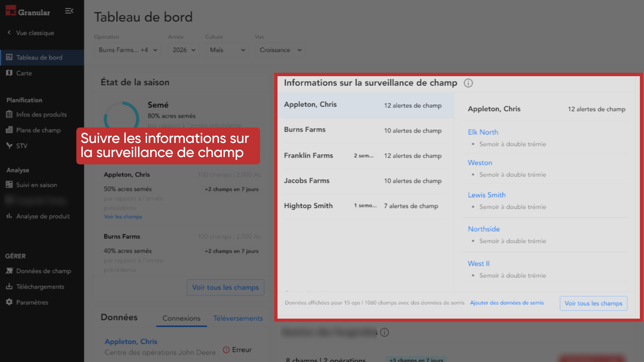
Task: Open the Culture dropdown Maïs
Action: click(227, 50)
